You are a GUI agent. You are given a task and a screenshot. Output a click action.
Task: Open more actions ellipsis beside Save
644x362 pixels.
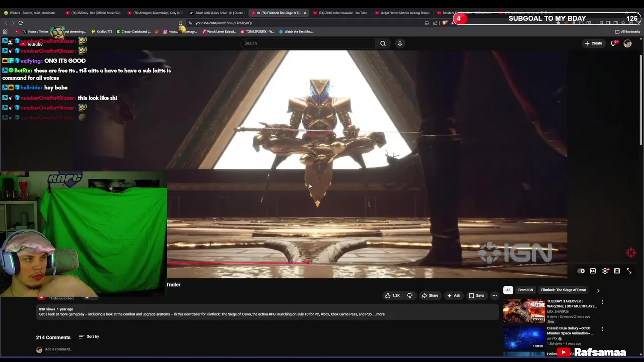coord(494,296)
